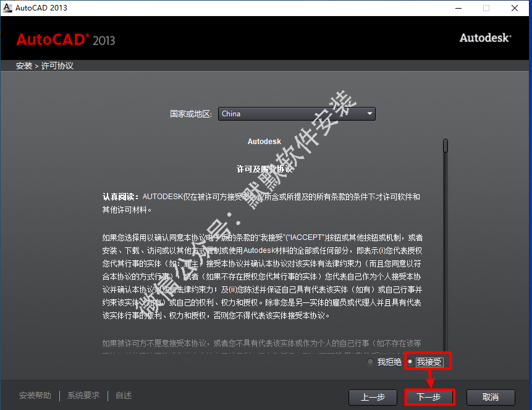532x410 pixels.
Task: Select the 我接受 (I Accept) radio button
Action: point(410,362)
